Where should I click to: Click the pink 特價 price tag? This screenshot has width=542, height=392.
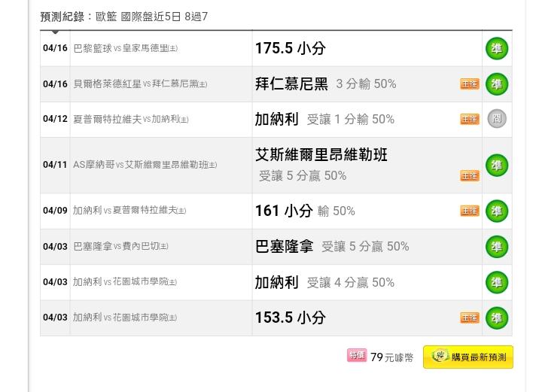click(x=357, y=355)
